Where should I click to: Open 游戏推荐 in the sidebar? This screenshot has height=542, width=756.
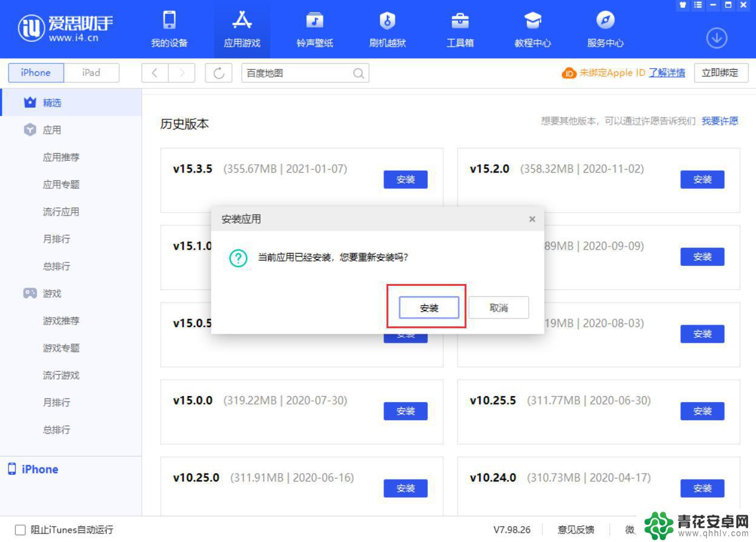[61, 320]
